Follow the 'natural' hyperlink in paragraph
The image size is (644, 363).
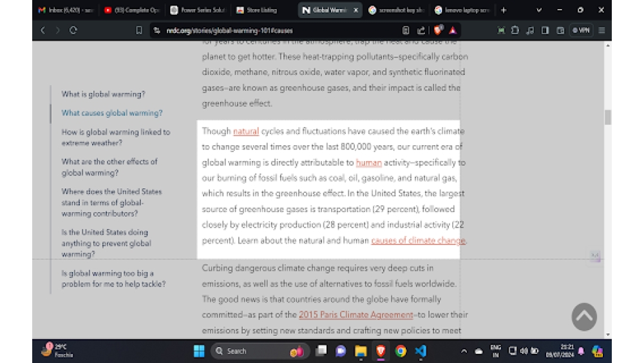246,131
